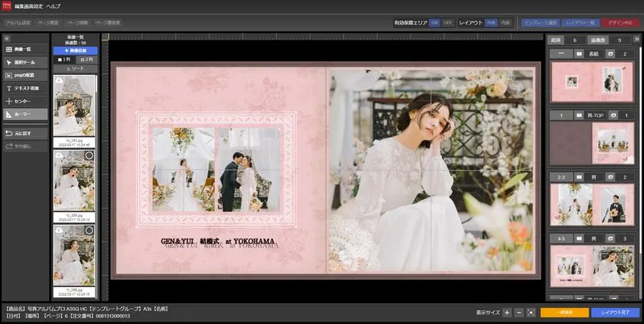Undo with 元に戻す button
This screenshot has height=324, width=644.
(x=24, y=132)
